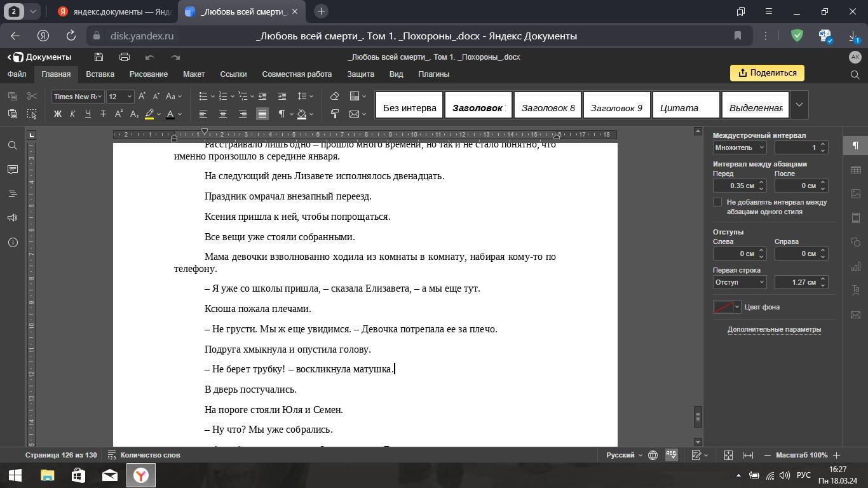
Task: Open the comments panel in left sidebar
Action: point(12,170)
